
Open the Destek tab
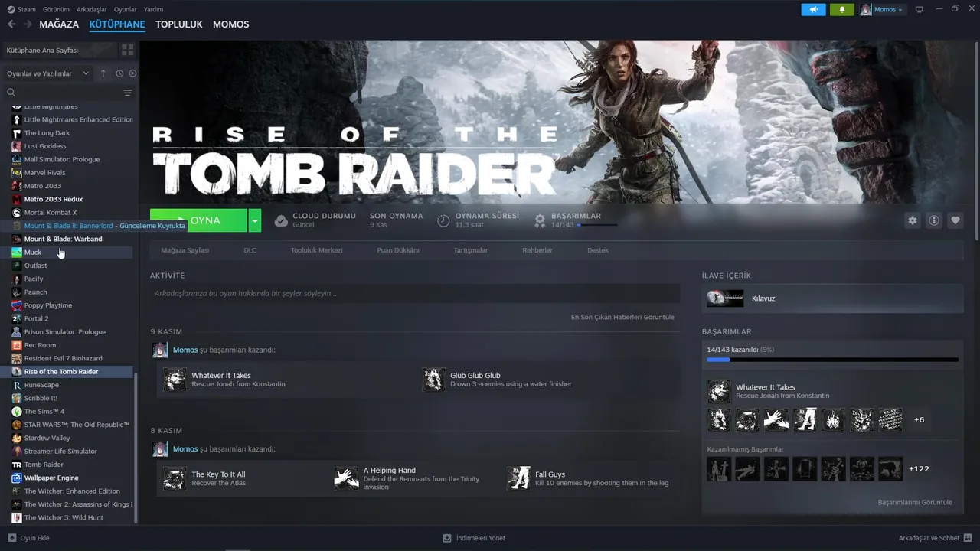point(598,250)
